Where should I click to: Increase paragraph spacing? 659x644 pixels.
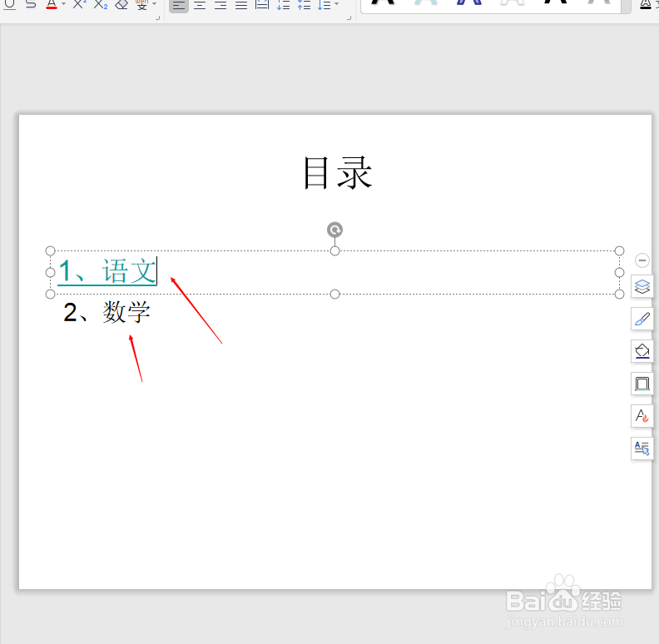(x=284, y=5)
